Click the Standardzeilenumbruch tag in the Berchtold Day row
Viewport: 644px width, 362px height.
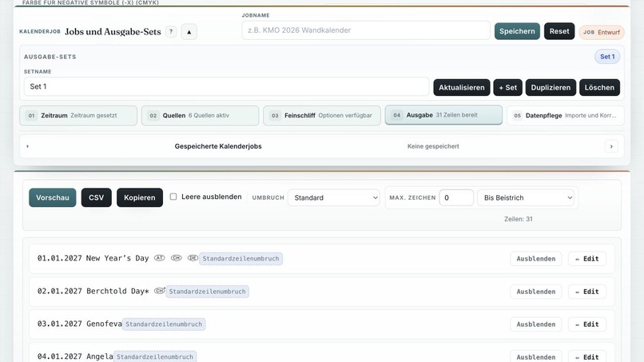[x=208, y=292]
